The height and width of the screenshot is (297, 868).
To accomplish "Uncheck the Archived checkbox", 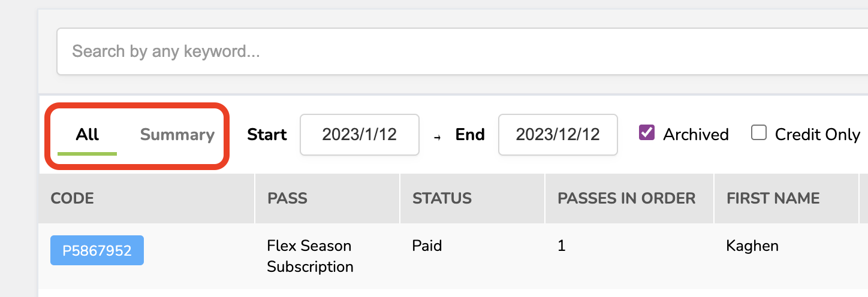I will click(x=646, y=133).
